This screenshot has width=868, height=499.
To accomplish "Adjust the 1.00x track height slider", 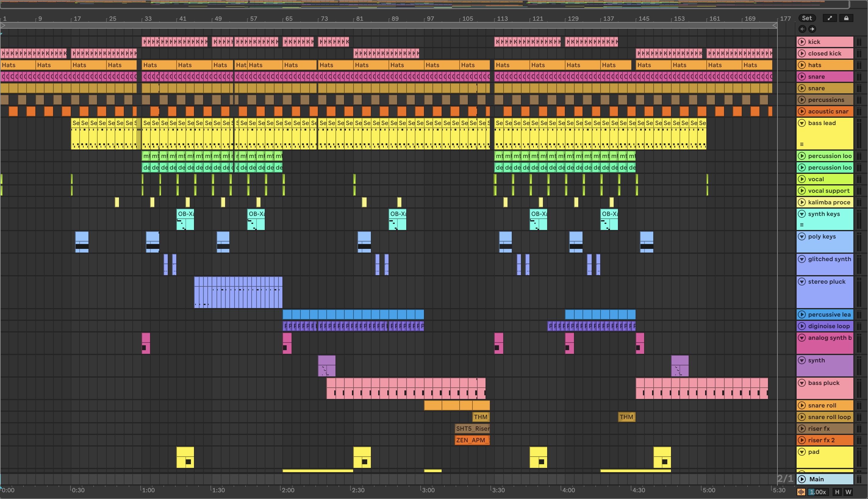I will [x=818, y=492].
